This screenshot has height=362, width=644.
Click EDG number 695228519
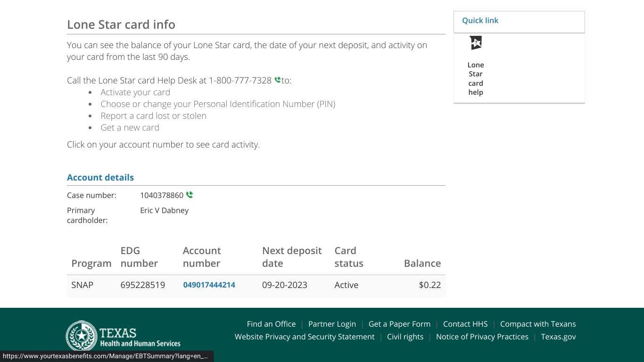pyautogui.click(x=143, y=285)
